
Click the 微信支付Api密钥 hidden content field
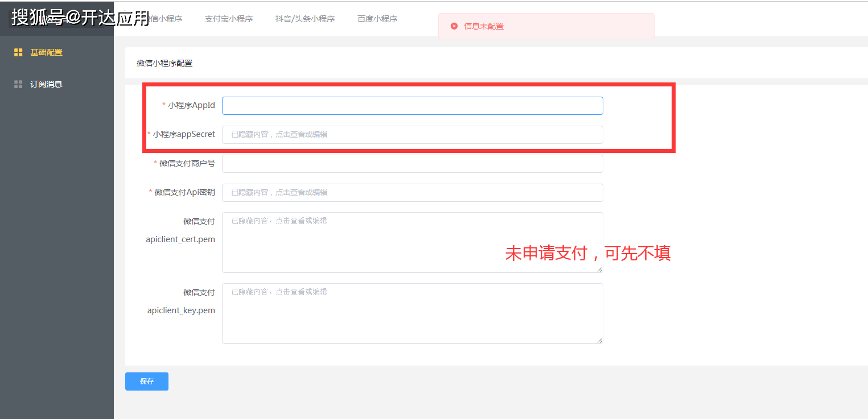pyautogui.click(x=412, y=193)
